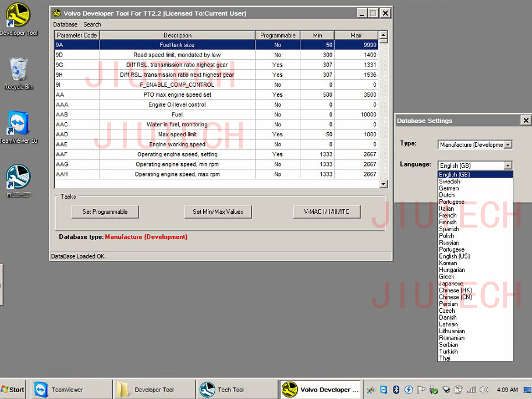Select 'PTO max engine speed set' row
This screenshot has width=532, height=399.
click(216, 94)
